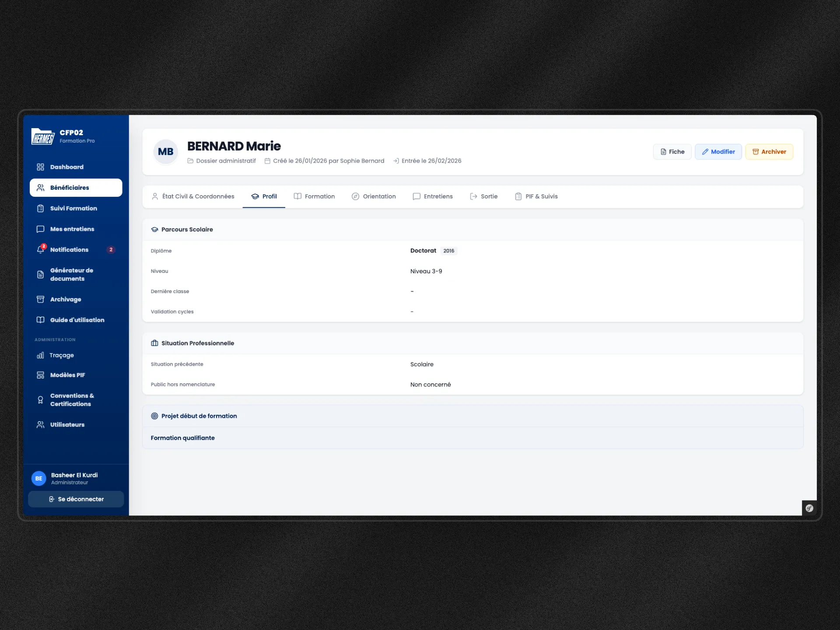Image resolution: width=840 pixels, height=630 pixels.
Task: Click the BE user avatar
Action: [x=39, y=478]
